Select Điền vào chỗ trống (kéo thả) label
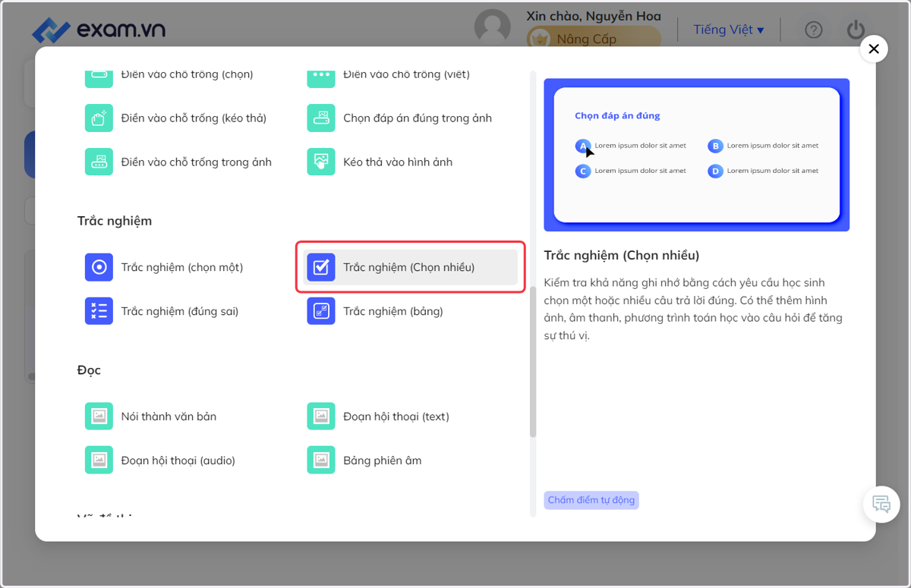This screenshot has height=588, width=911. (194, 118)
